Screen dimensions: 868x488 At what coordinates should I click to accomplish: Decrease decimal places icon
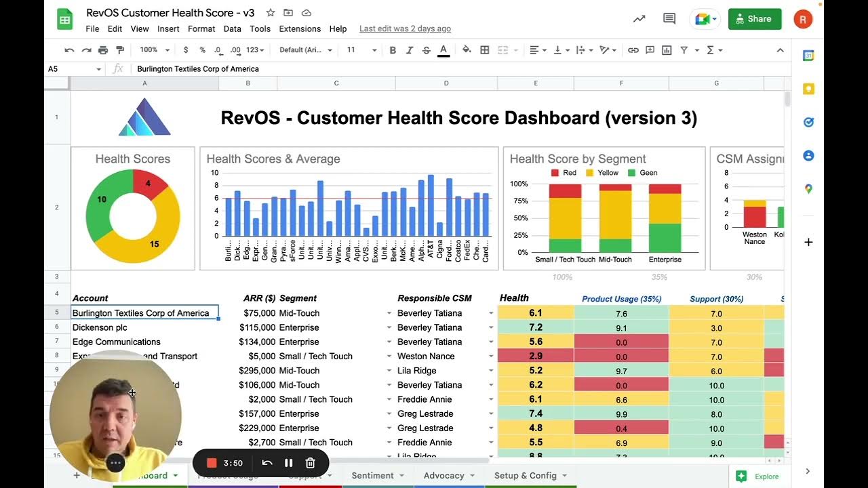coord(218,50)
